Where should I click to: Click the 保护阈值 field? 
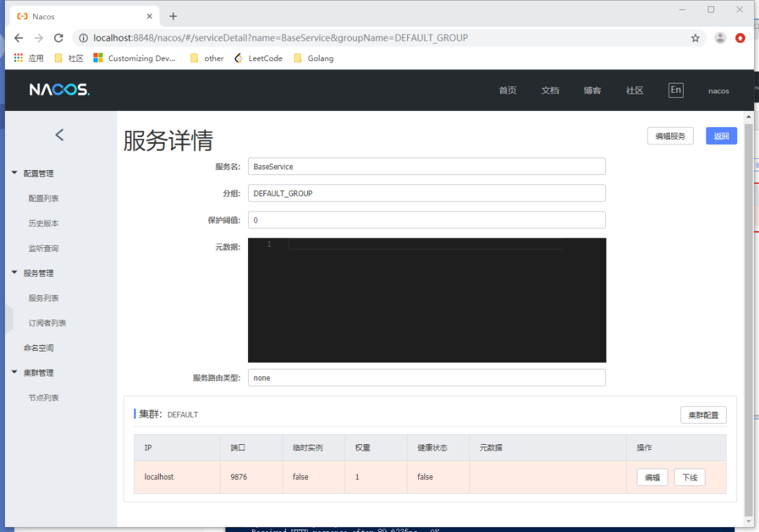click(427, 220)
